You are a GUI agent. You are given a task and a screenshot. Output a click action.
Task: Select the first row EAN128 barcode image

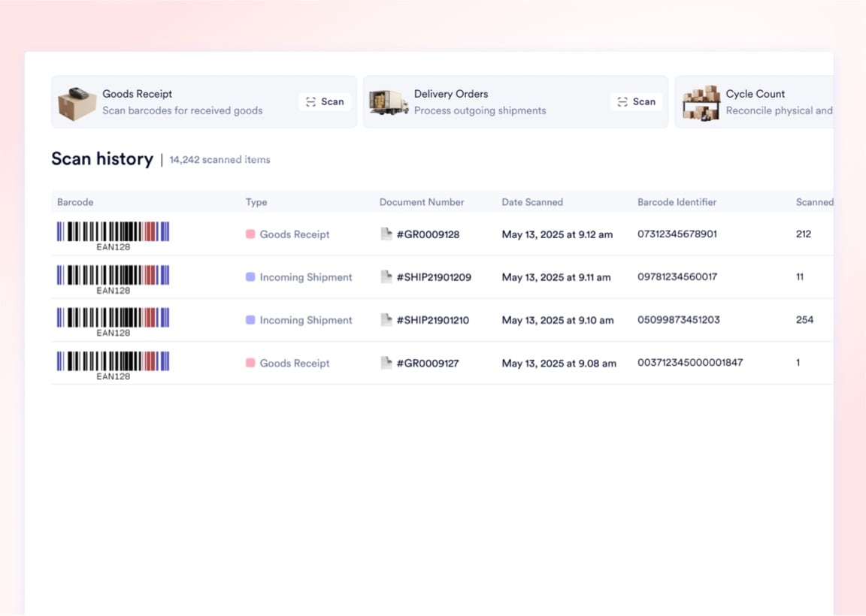(x=114, y=236)
